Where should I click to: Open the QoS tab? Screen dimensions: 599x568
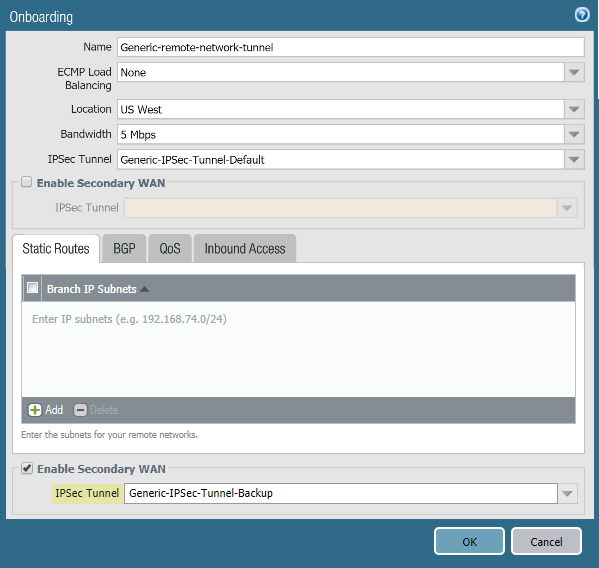[170, 248]
